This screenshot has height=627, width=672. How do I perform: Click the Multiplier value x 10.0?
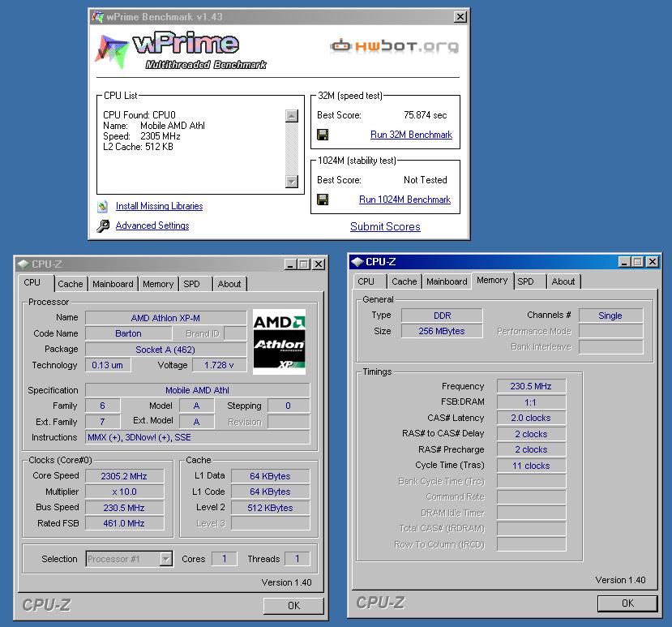(124, 492)
